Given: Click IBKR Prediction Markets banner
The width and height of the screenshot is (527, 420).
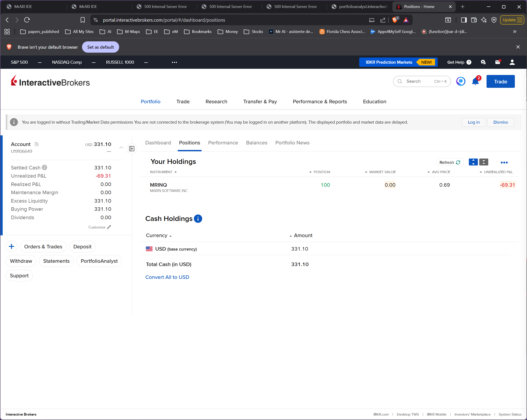Looking at the screenshot, I should (398, 62).
